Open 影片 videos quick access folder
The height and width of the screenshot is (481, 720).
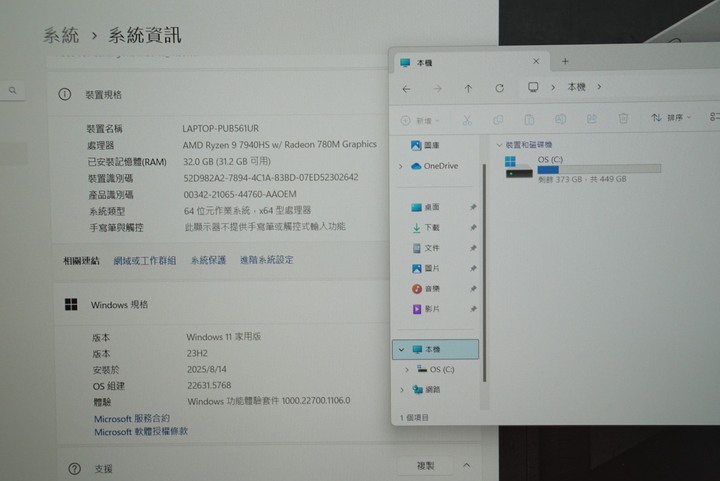click(425, 309)
